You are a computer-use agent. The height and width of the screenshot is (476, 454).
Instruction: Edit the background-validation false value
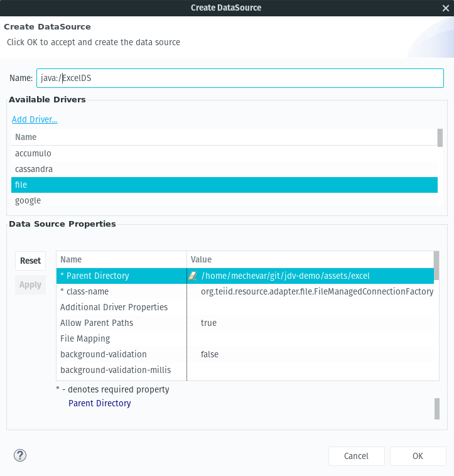click(x=210, y=354)
